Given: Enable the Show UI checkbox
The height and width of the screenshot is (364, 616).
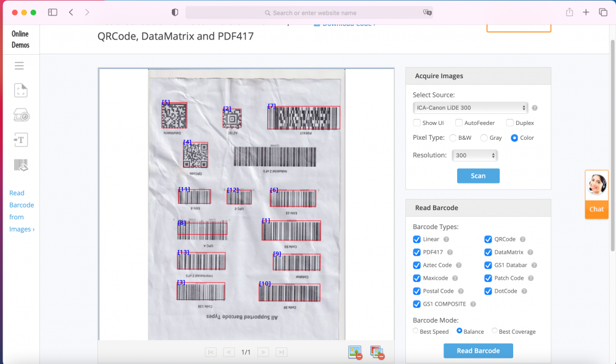Looking at the screenshot, I should (417, 123).
